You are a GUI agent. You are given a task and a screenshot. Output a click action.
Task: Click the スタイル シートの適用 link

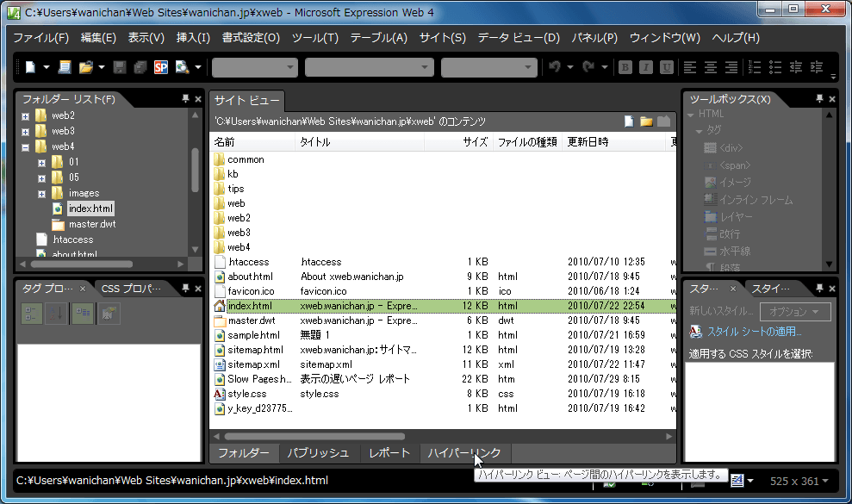coord(754,332)
